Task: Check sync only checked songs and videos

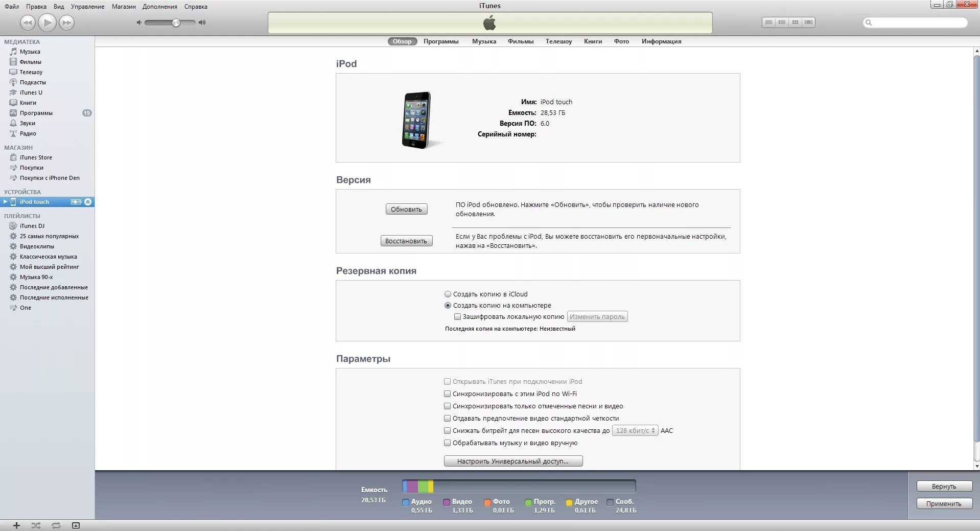Action: [x=447, y=406]
